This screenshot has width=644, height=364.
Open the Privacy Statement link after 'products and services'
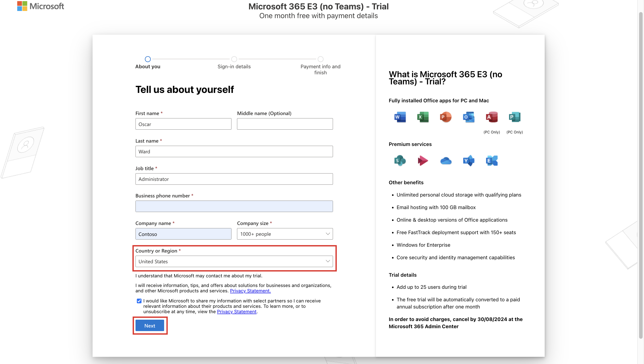point(250,291)
